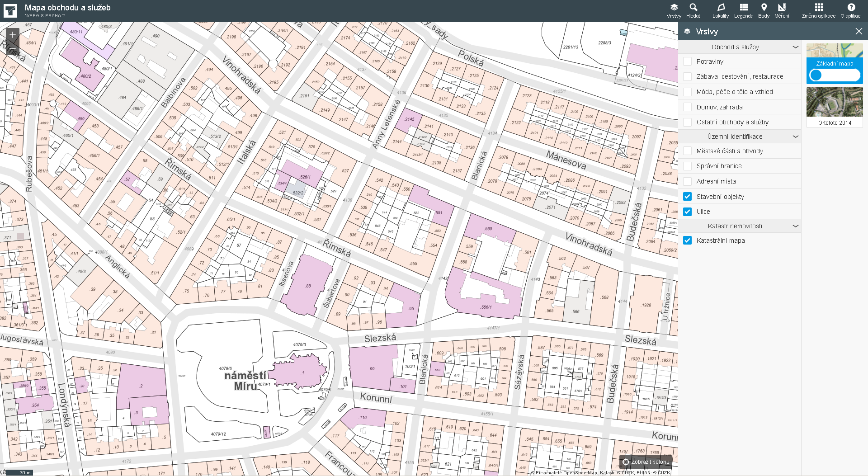
Task: Click parcel 2281/13 on the map
Action: coord(571,47)
